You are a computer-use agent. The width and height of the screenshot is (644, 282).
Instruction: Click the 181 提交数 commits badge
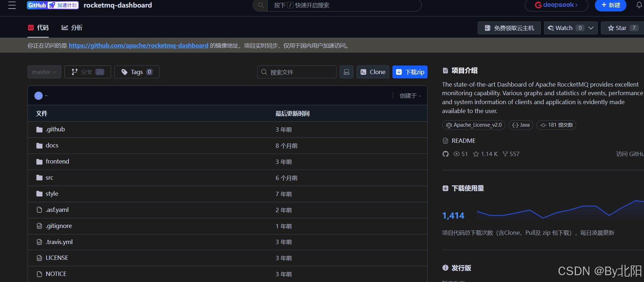[x=556, y=125]
